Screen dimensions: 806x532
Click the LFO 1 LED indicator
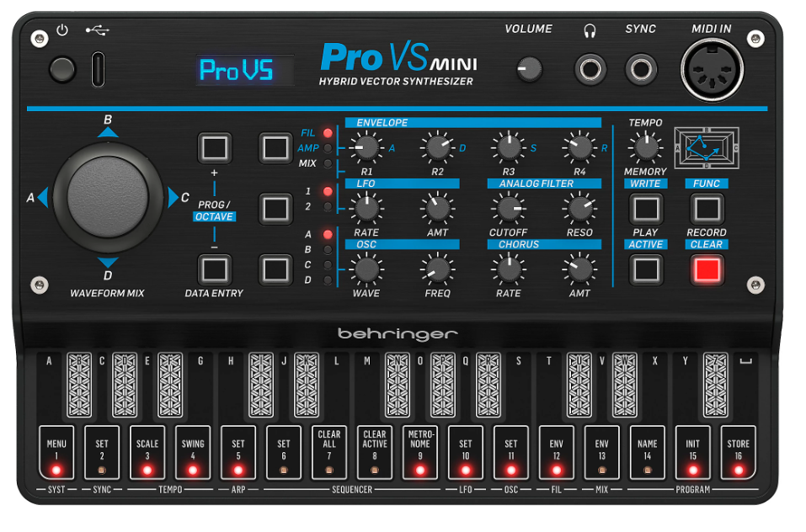(328, 192)
